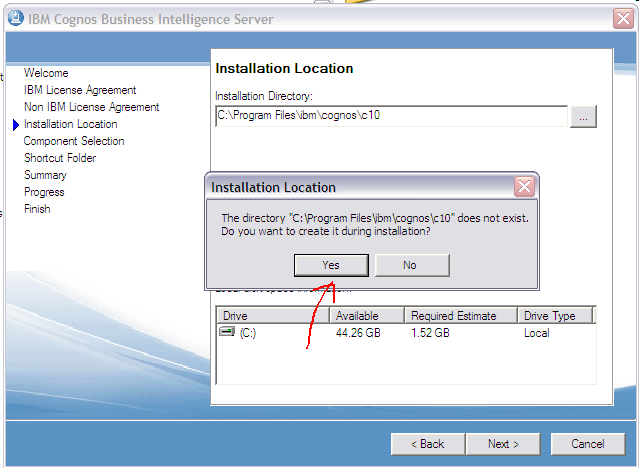Go Back to previous step
Viewport: 639px width, 468px height.
click(428, 444)
